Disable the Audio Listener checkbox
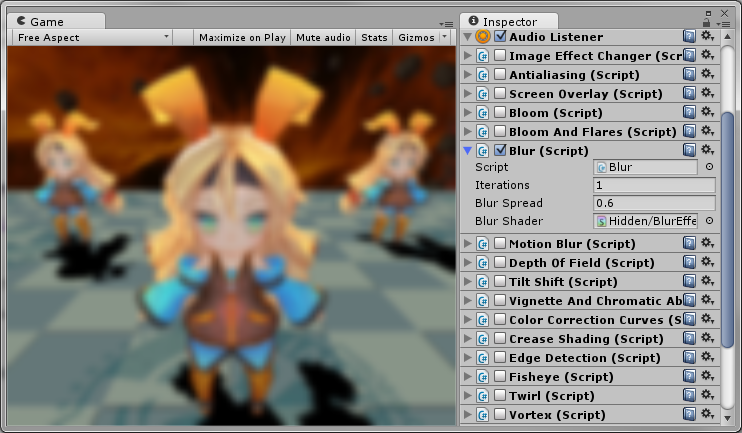 click(x=500, y=36)
